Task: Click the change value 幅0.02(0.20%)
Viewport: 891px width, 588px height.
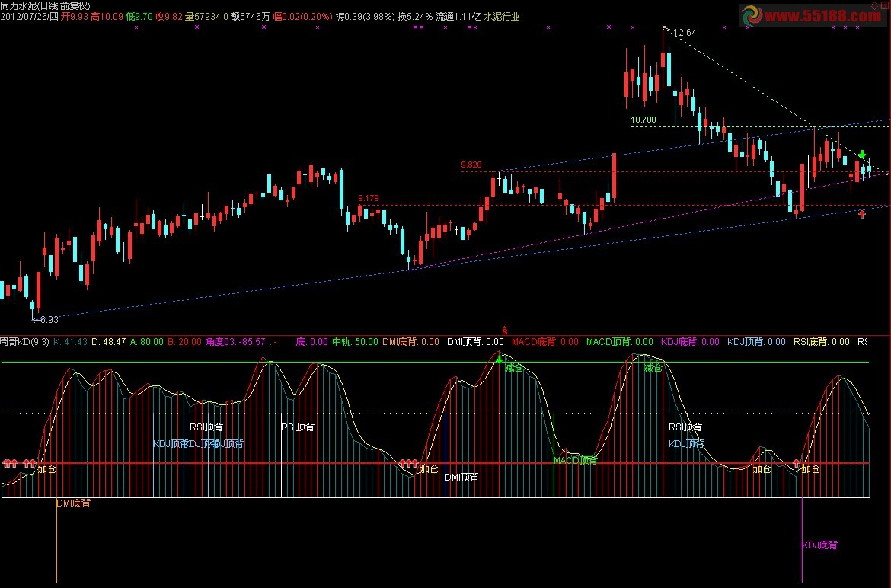Action: tap(303, 17)
